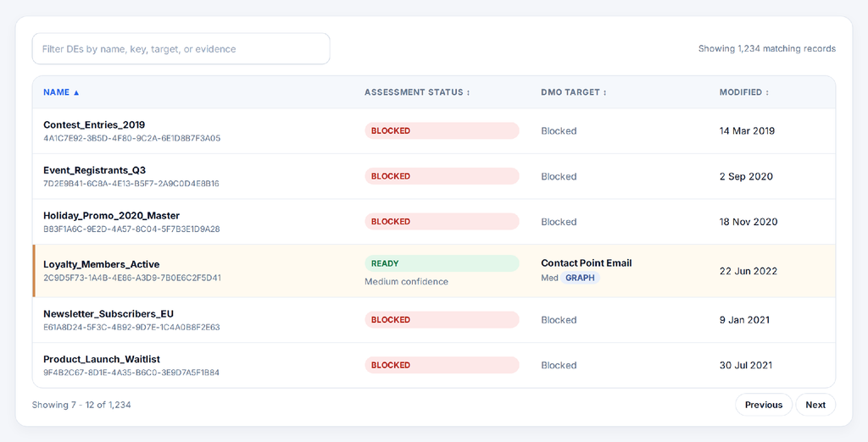
Task: Click Blocked DMO target for Holiday_Promo_2020_Master
Action: click(x=559, y=222)
